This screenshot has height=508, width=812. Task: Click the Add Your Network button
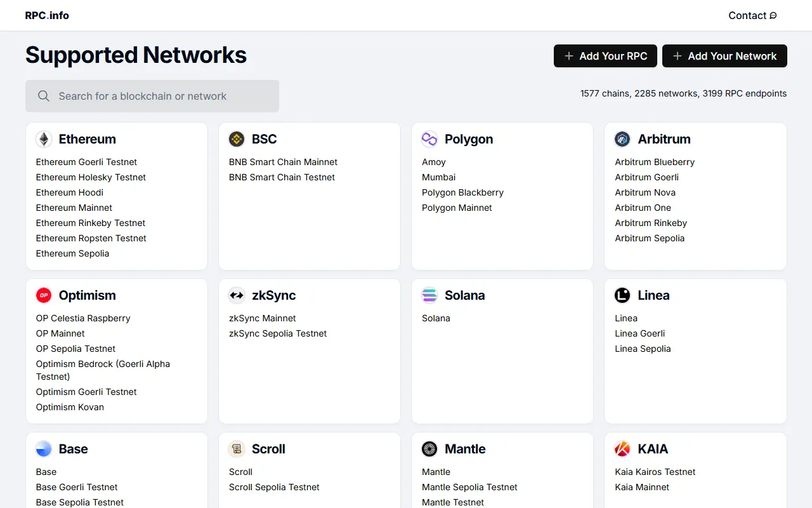(x=724, y=56)
